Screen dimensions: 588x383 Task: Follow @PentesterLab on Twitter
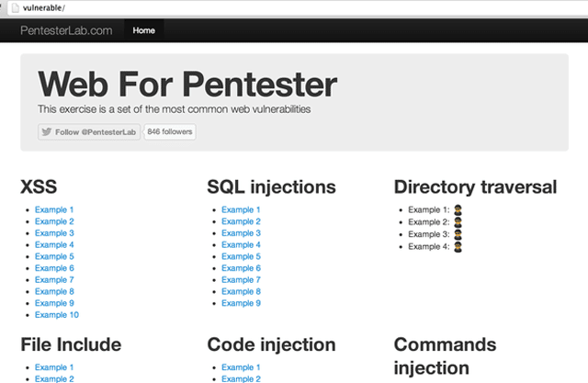tap(89, 132)
